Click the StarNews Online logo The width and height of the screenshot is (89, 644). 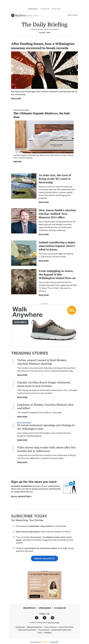(x=25, y=15)
